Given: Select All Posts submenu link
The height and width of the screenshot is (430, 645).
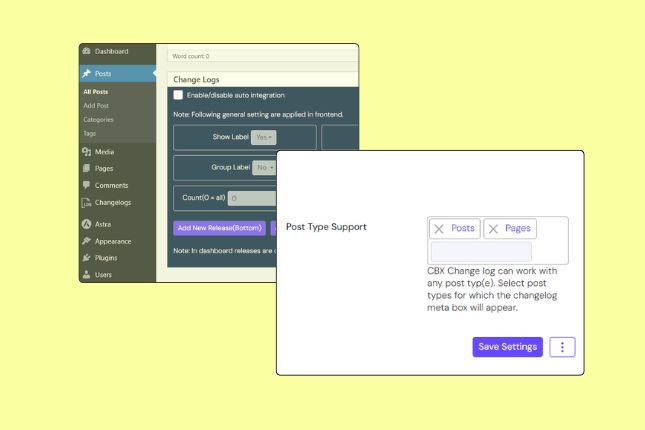Looking at the screenshot, I should pyautogui.click(x=96, y=92).
